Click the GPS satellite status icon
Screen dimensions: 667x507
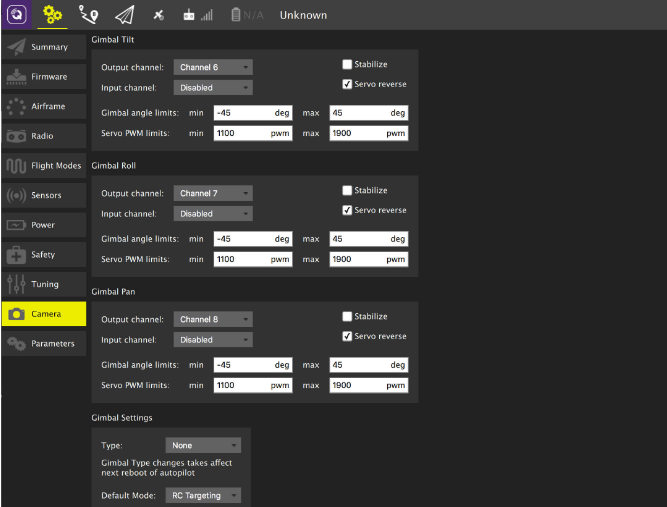[x=158, y=15]
